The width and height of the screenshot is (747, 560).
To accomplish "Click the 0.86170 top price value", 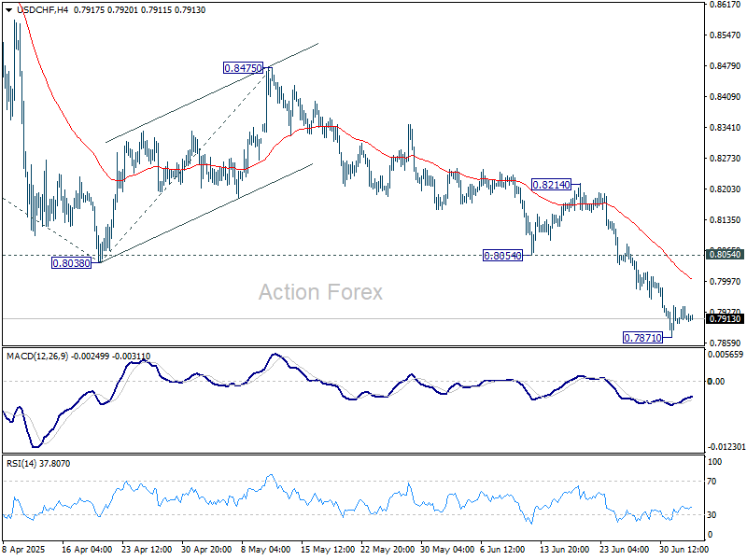I will click(x=726, y=5).
